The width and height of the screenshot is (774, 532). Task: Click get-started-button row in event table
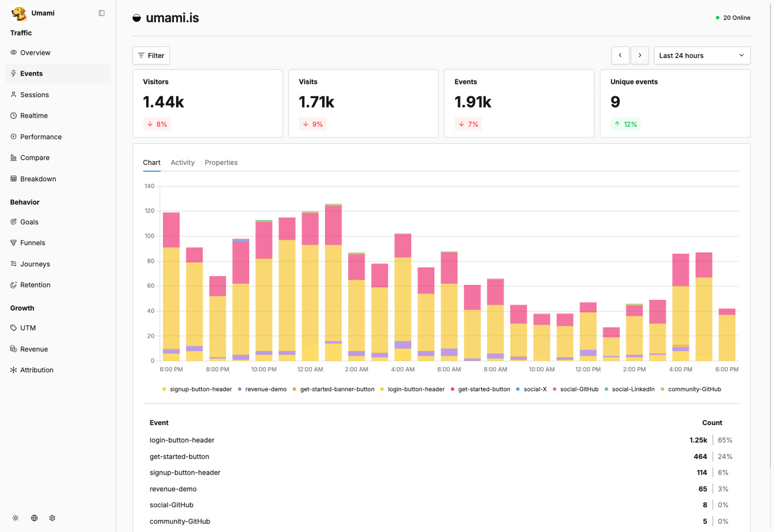tap(441, 456)
